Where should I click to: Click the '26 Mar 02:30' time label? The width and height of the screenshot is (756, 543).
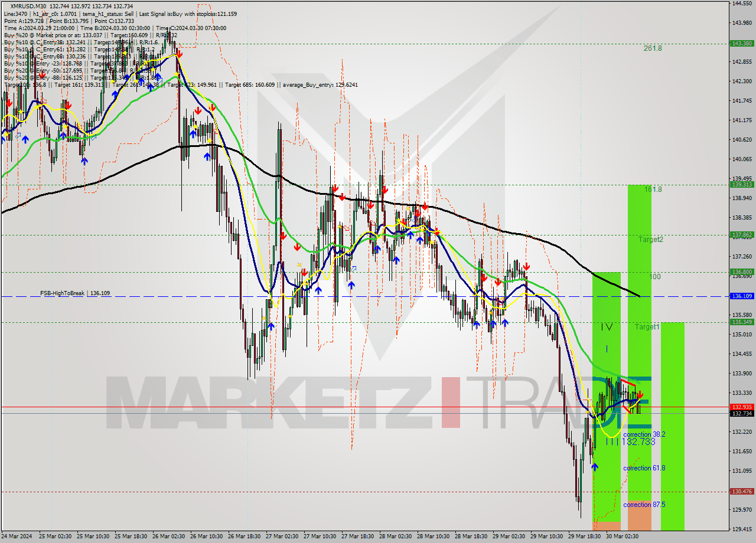(x=170, y=537)
